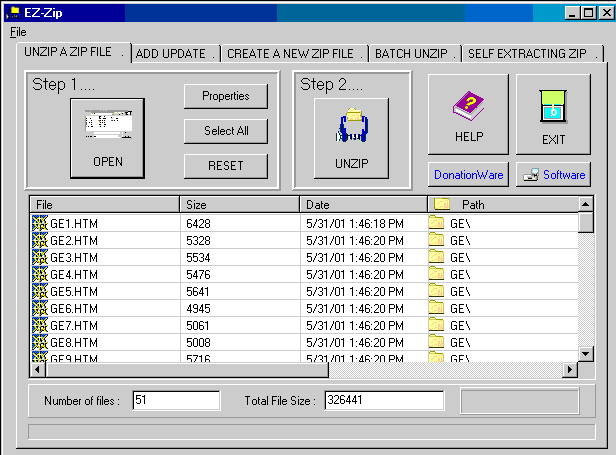Image resolution: width=616 pixels, height=455 pixels.
Task: Click the GE\ path in the GE3.HTM row
Action: 460,258
